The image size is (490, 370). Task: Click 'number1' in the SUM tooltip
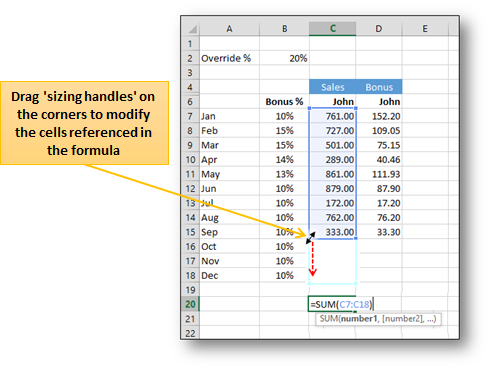(358, 319)
